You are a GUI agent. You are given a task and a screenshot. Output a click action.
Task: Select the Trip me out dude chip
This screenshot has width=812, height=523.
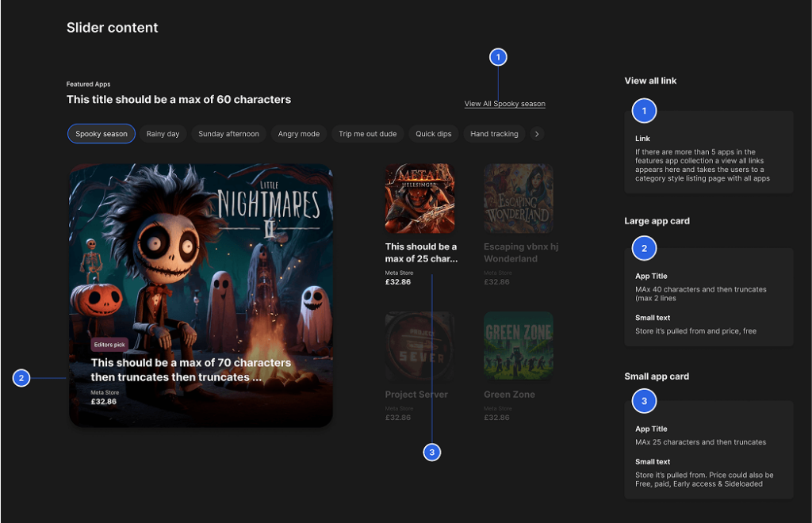tap(367, 134)
